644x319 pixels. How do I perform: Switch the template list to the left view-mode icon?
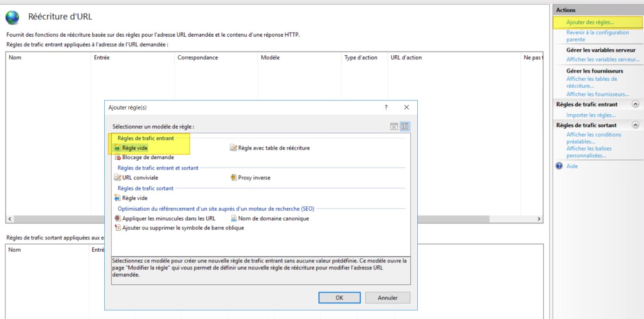click(x=394, y=126)
